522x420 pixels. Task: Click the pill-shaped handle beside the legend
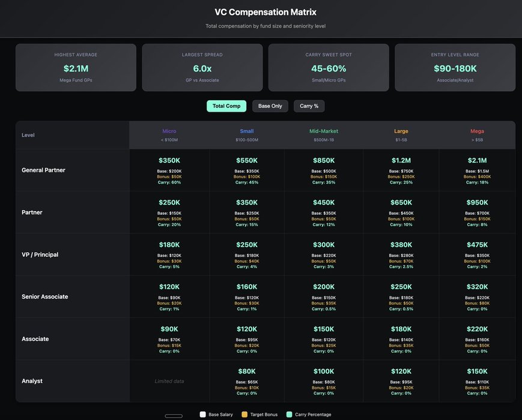(x=174, y=416)
